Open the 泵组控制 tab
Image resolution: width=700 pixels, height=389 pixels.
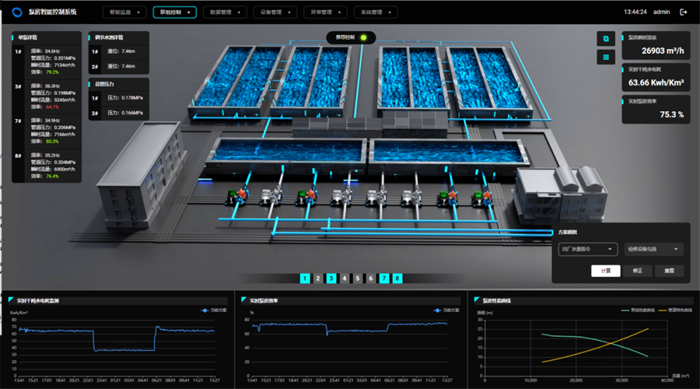pyautogui.click(x=175, y=12)
